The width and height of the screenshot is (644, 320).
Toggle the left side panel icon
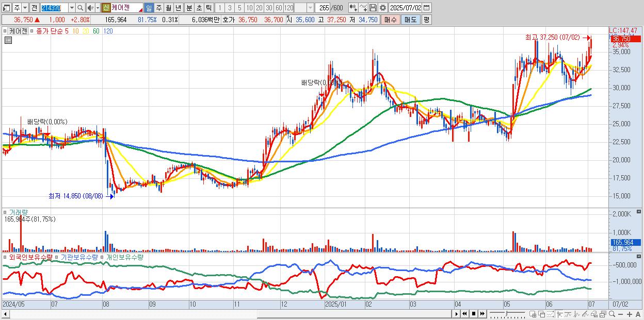pos(7,8)
